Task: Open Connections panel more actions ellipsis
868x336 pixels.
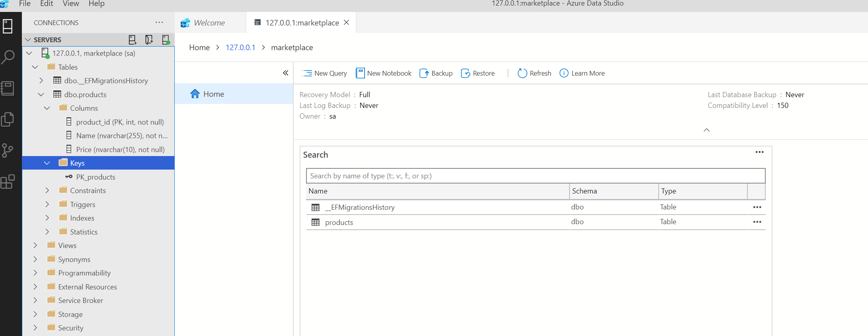Action: pyautogui.click(x=159, y=22)
